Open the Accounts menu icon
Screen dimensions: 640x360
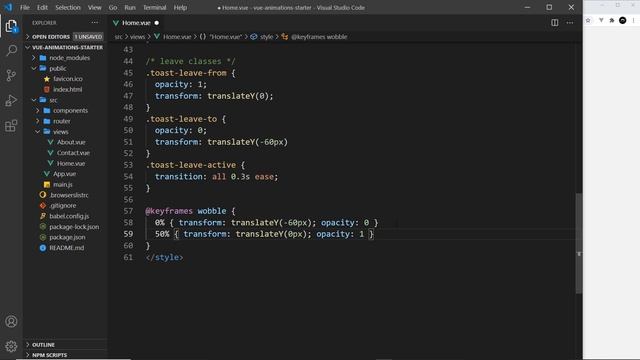coord(11,322)
